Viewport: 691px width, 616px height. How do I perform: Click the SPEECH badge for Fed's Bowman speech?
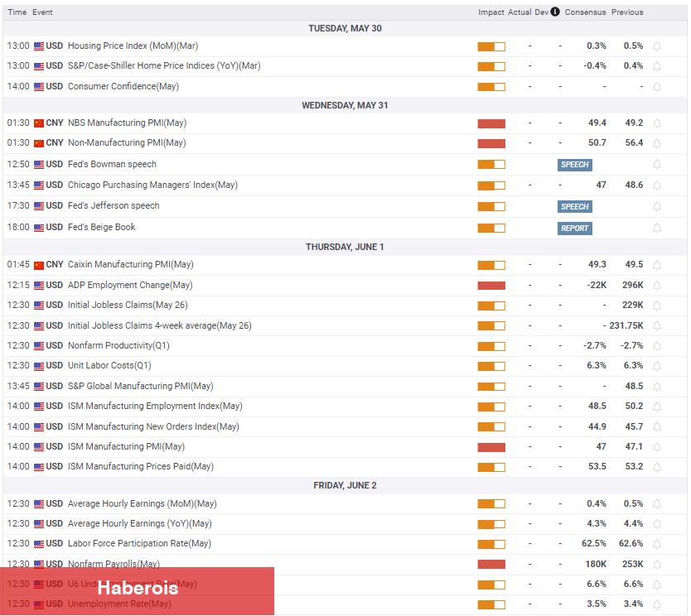(575, 165)
